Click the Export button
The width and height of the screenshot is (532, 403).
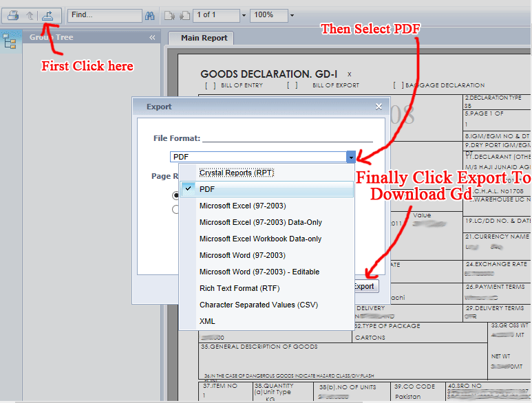[365, 286]
